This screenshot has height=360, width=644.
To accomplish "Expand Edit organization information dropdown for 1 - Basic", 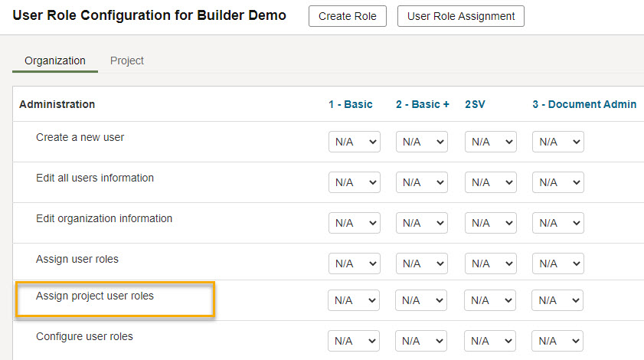I will 354,223.
